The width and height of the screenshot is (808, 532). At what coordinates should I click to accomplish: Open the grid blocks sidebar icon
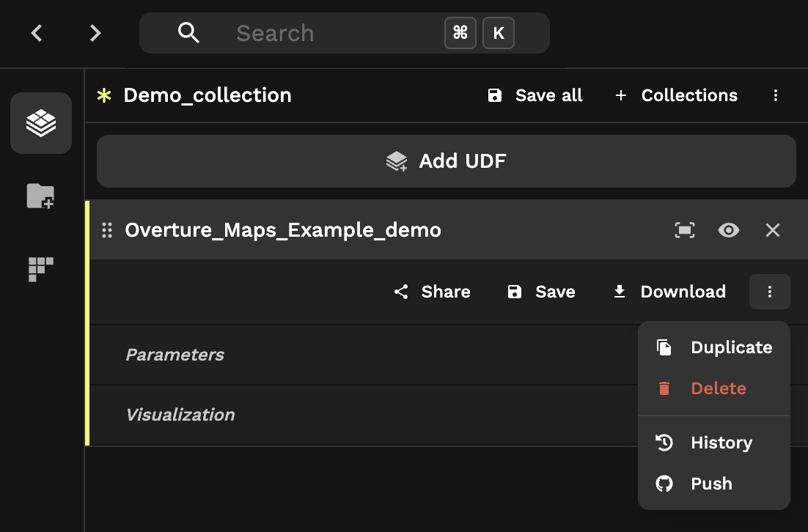point(41,270)
